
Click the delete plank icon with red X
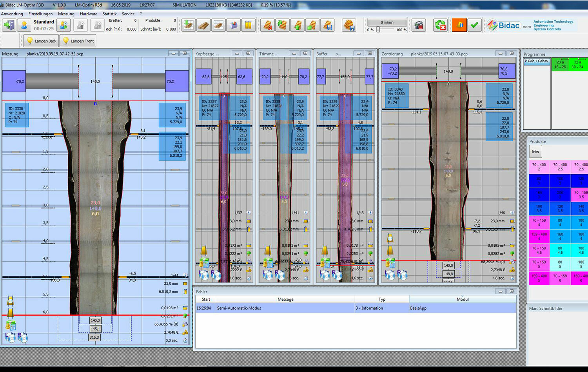[x=268, y=25]
